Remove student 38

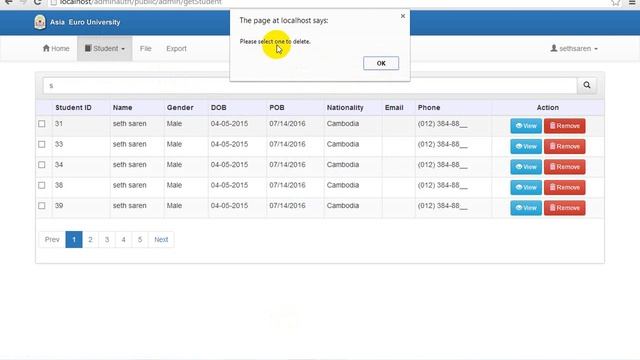point(564,187)
